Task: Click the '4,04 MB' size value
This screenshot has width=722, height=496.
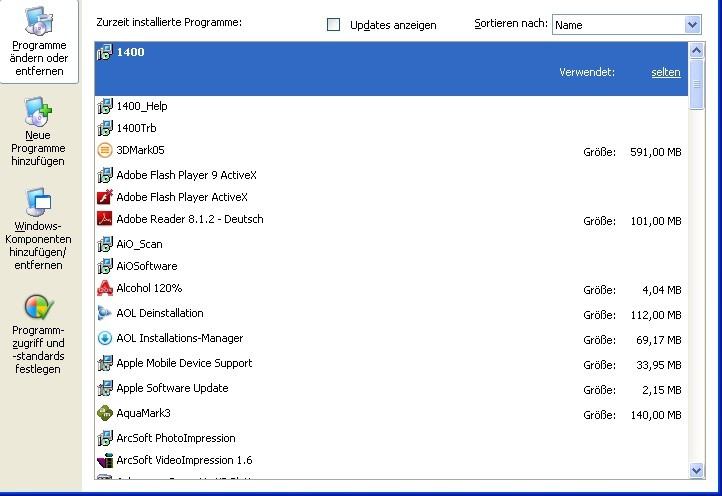Action: pos(662,290)
